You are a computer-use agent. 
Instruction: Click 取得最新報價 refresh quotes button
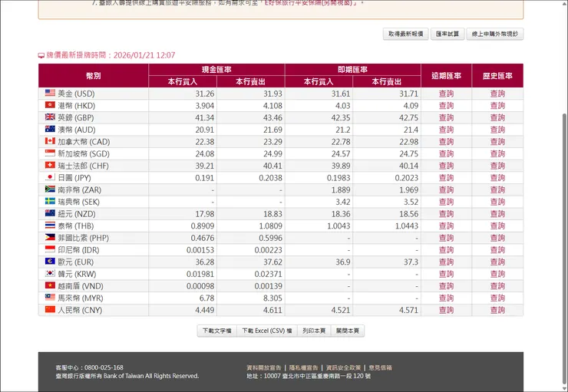point(406,34)
